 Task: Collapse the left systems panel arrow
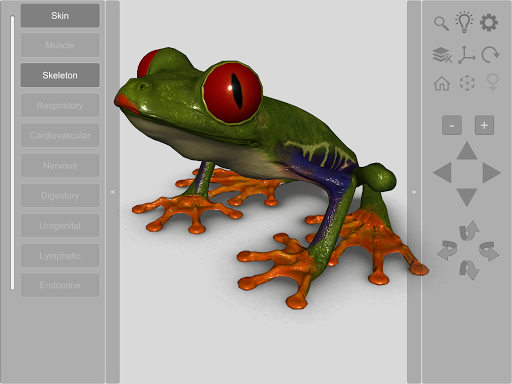pyautogui.click(x=113, y=192)
